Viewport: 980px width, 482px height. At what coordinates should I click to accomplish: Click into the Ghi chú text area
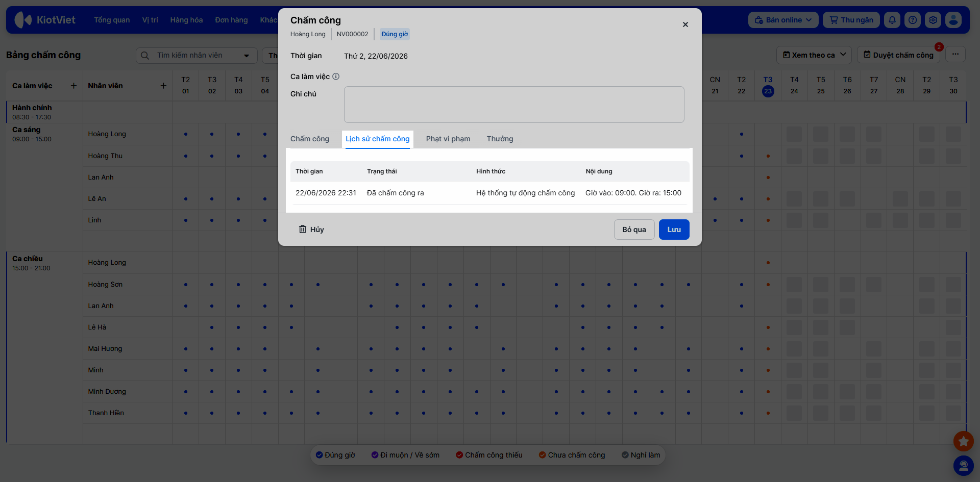pyautogui.click(x=514, y=105)
